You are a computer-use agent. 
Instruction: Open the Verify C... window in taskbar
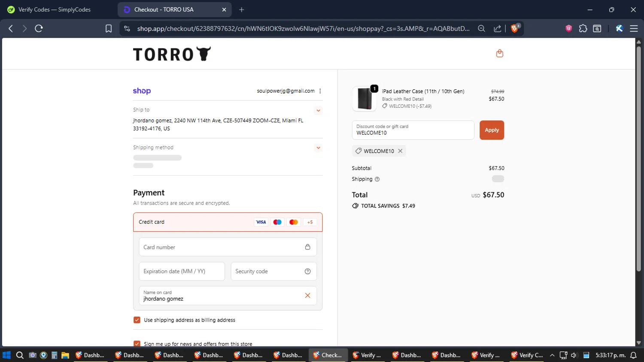point(528,355)
